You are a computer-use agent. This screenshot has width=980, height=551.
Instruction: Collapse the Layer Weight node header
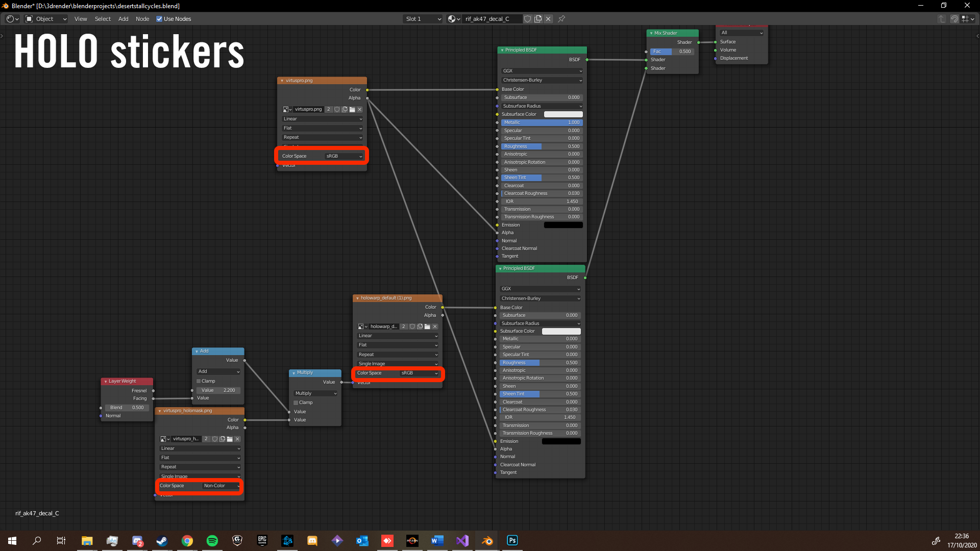coord(106,381)
